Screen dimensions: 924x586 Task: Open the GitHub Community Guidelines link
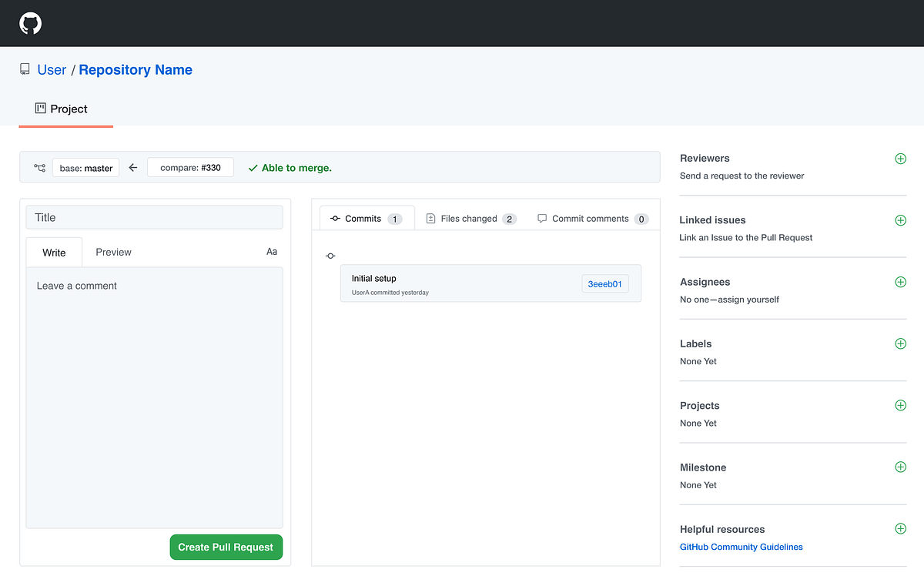741,547
